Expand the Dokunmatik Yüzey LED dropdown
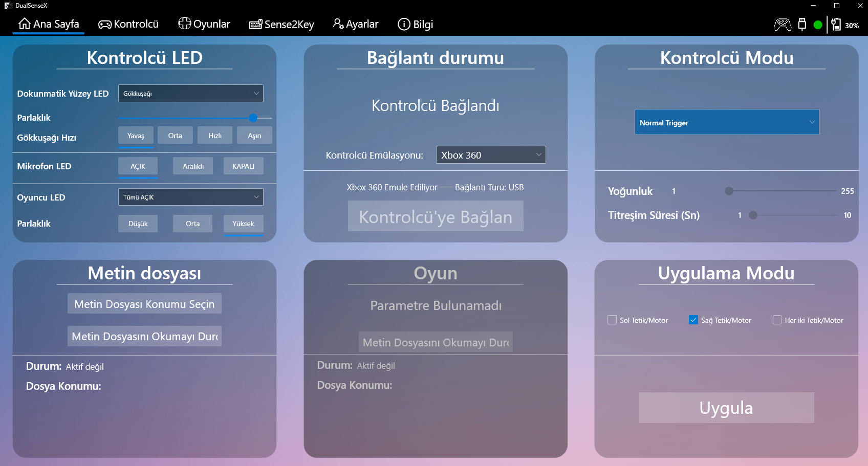Screen dimensions: 868x466 pos(191,94)
